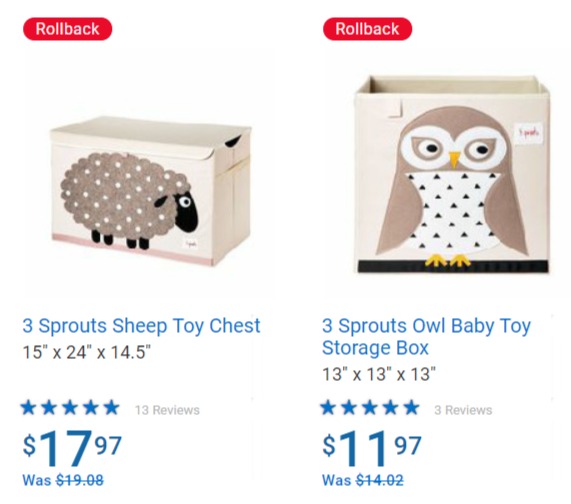This screenshot has width=571, height=504.
Task: Click the Was $19.08 strikethrough price
Action: pyautogui.click(x=63, y=480)
